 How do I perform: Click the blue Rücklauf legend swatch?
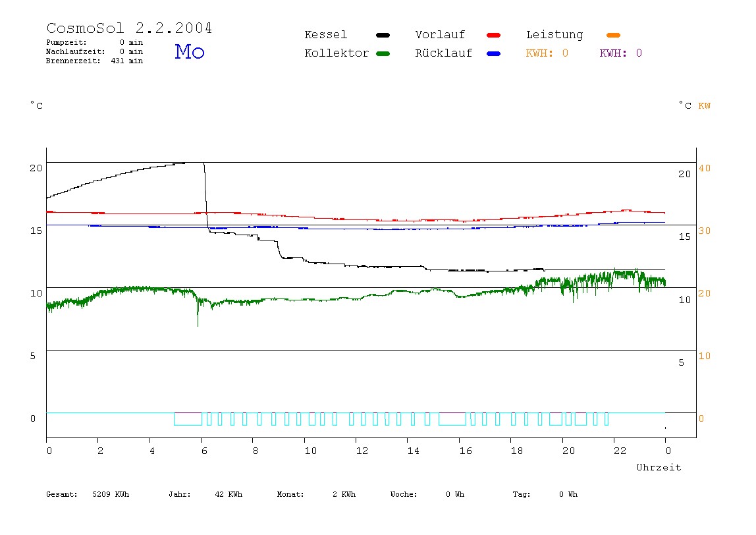pyautogui.click(x=494, y=53)
